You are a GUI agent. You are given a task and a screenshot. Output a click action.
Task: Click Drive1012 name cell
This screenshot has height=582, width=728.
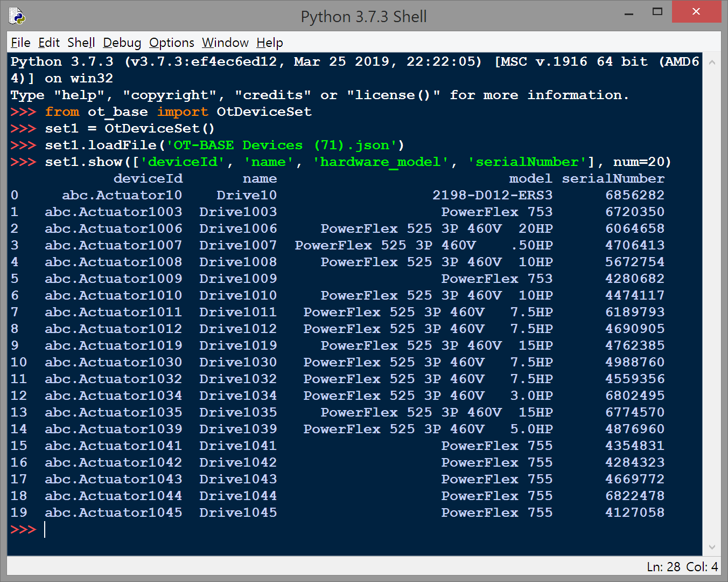pyautogui.click(x=238, y=329)
